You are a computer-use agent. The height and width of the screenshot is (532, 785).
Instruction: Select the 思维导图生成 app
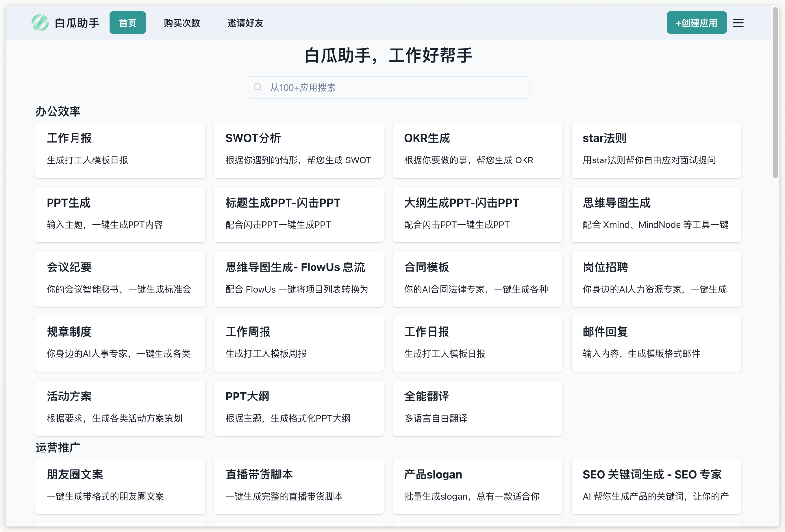pos(656,214)
